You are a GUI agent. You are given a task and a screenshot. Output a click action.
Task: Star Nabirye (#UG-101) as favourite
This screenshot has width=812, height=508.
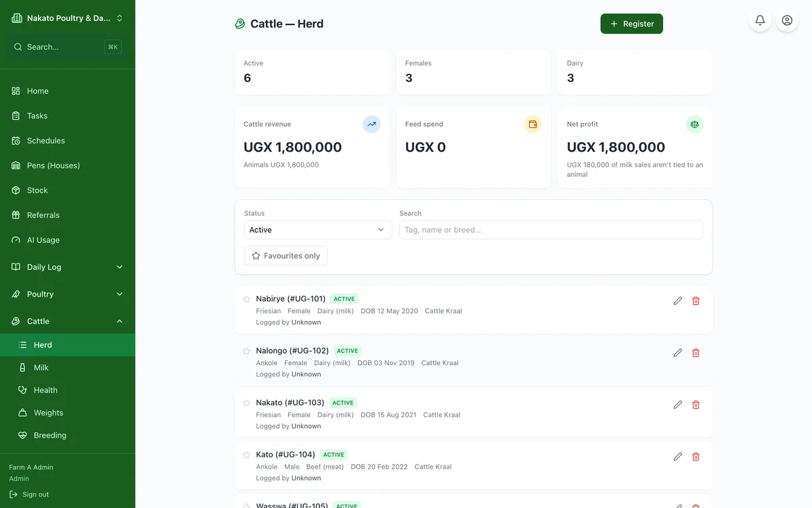click(246, 299)
